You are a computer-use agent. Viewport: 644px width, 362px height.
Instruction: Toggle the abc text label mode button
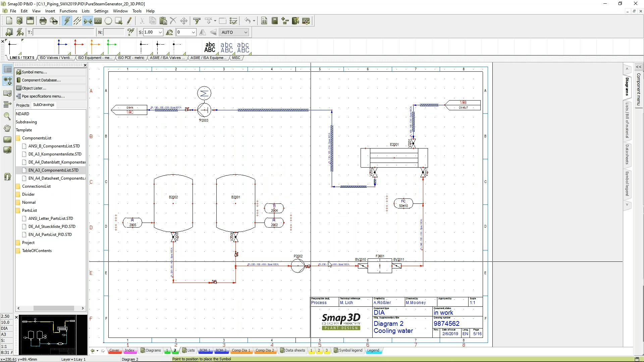coord(98,20)
